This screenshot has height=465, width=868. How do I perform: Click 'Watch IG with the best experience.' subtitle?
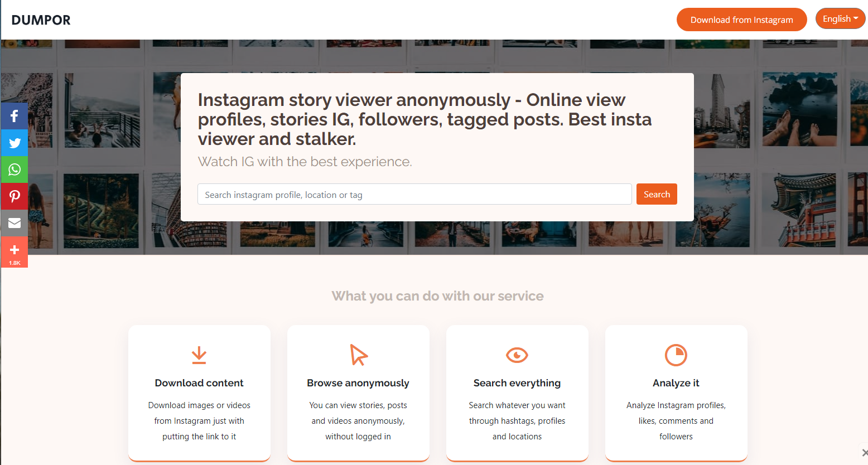(305, 162)
